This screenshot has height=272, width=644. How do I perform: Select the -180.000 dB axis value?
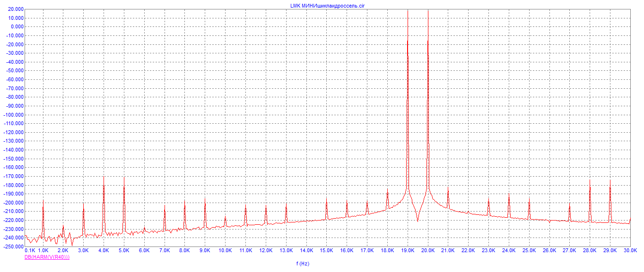(x=14, y=185)
